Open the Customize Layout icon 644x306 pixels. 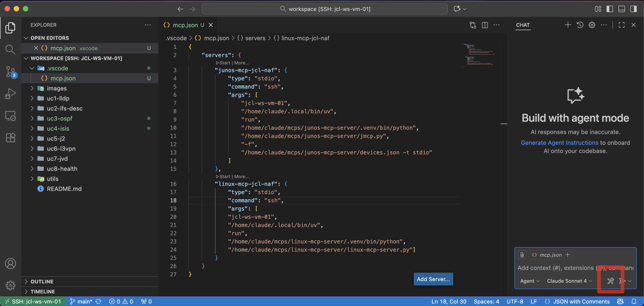coord(598,9)
